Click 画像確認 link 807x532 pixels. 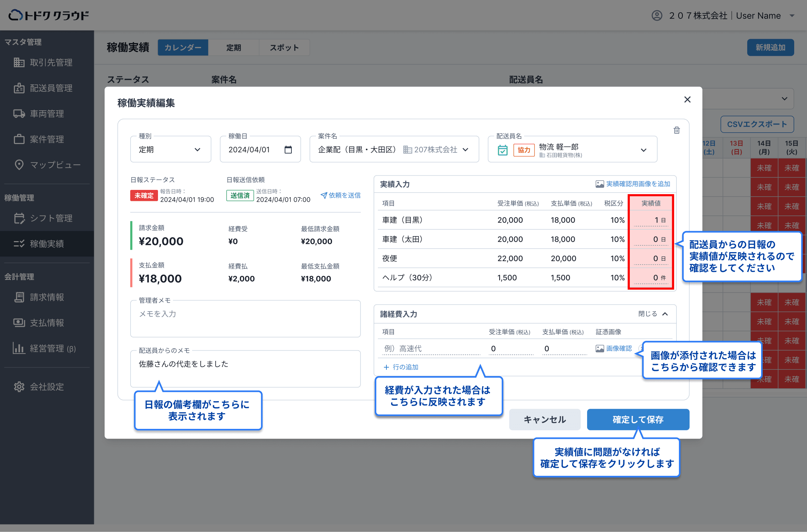[x=614, y=349]
